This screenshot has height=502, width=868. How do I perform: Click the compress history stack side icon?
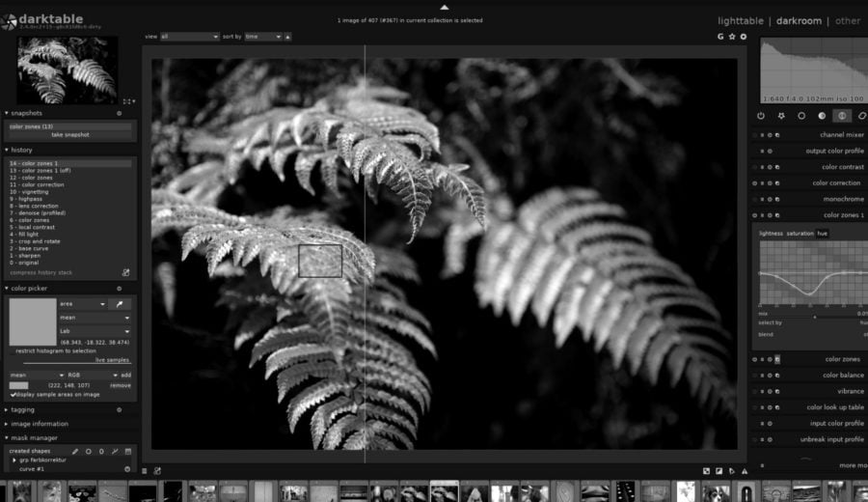[125, 272]
